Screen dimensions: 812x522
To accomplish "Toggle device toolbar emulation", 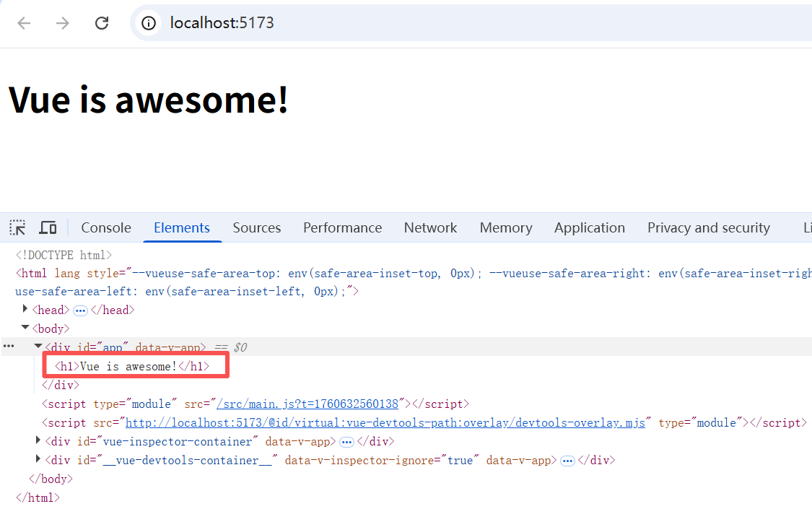I will pyautogui.click(x=48, y=228).
